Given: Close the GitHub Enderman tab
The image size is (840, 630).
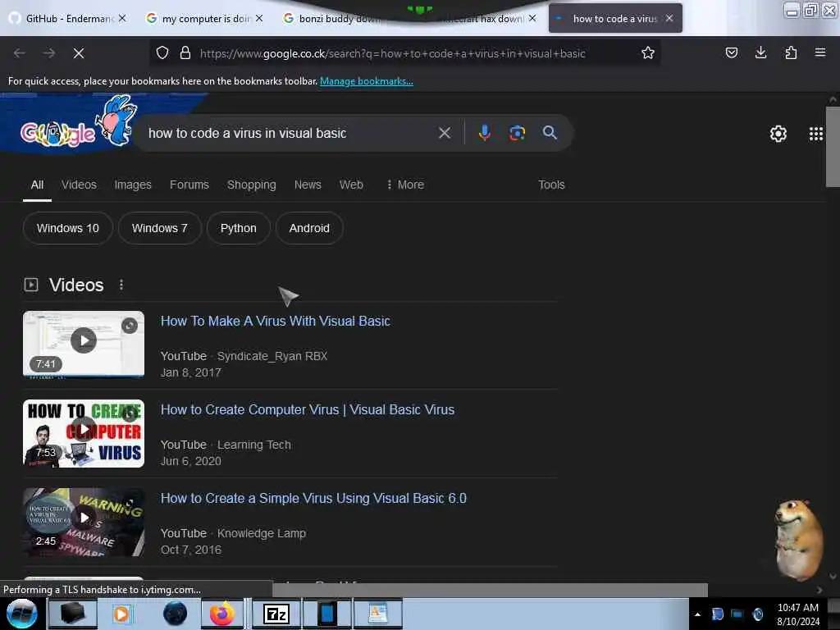Looking at the screenshot, I should pos(122,18).
